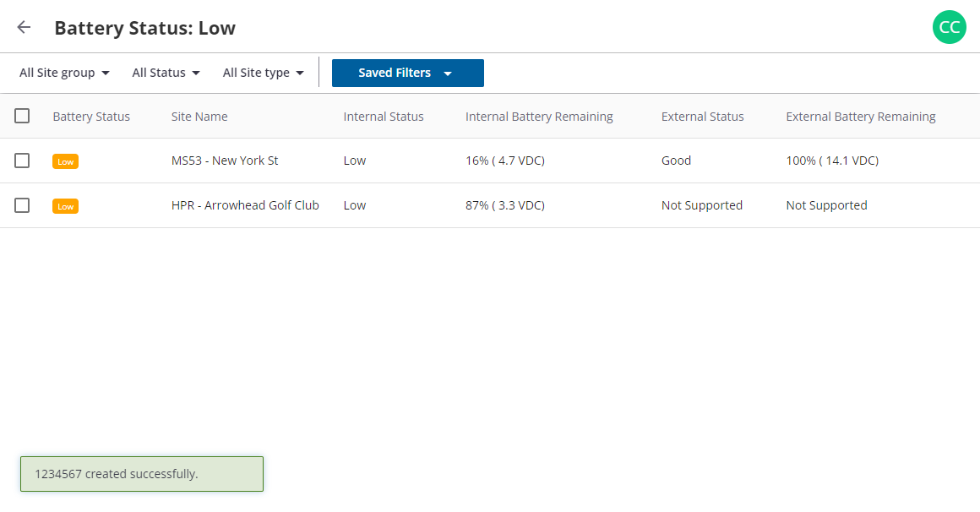Viewport: 980px width, 512px height.
Task: Check the box for MS53 - New York St
Action: pyautogui.click(x=22, y=161)
